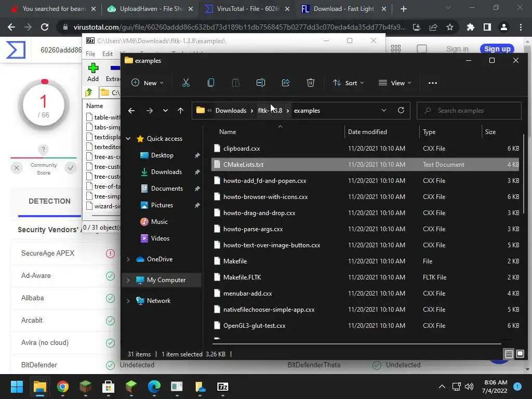532x399 pixels.
Task: Open the Sort dropdown
Action: pyautogui.click(x=349, y=83)
